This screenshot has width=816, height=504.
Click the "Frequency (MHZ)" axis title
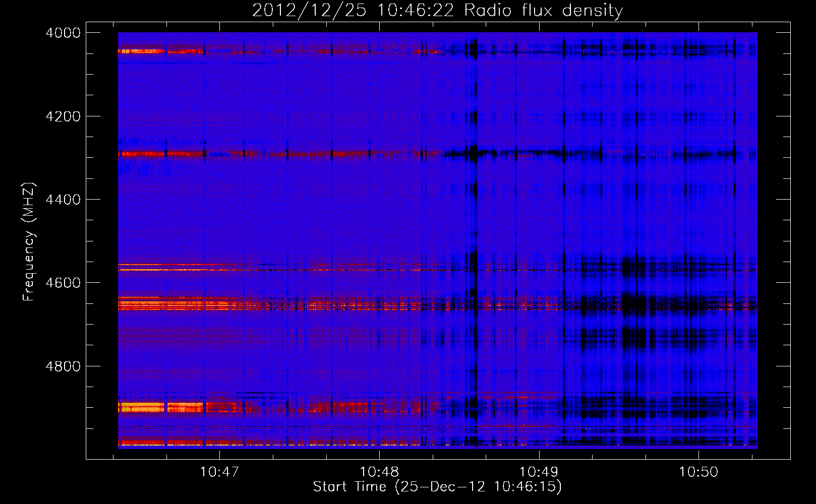click(x=29, y=241)
